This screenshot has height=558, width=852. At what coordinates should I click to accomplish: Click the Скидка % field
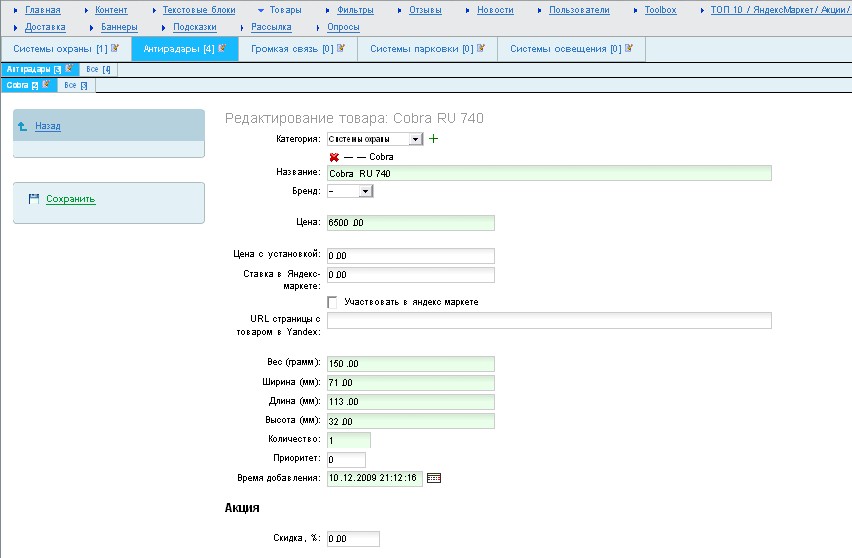tap(353, 539)
